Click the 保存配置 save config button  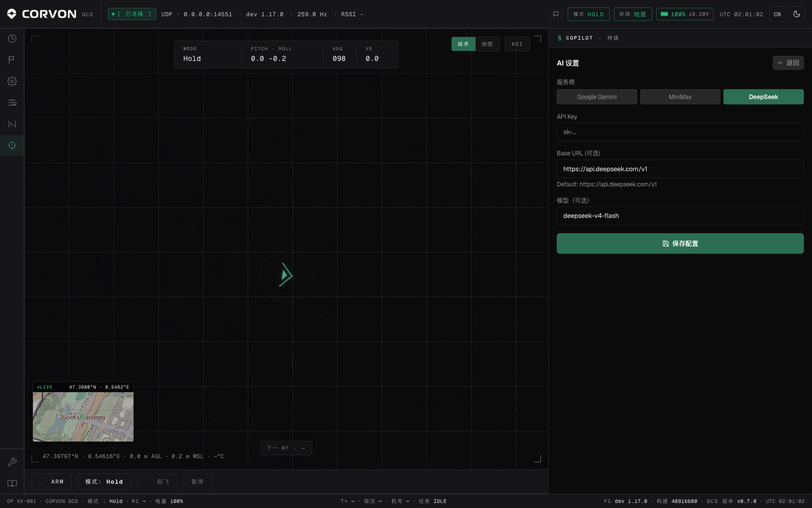pos(680,243)
